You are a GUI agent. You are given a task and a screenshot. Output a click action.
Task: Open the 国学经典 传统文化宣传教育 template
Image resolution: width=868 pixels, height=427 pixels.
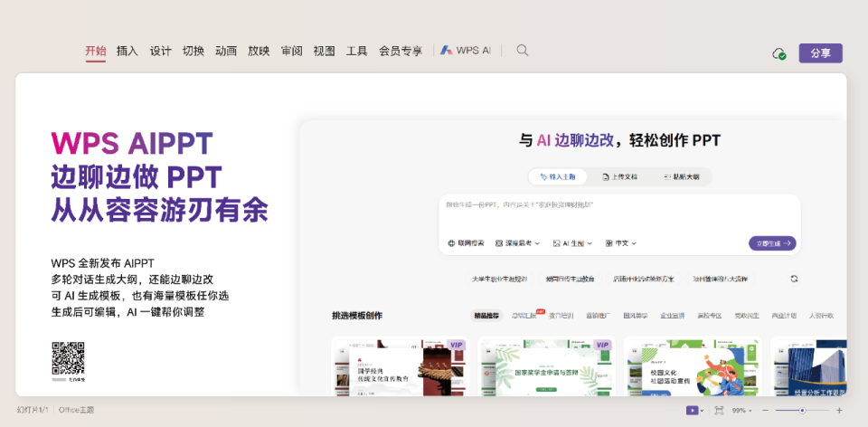[400, 366]
